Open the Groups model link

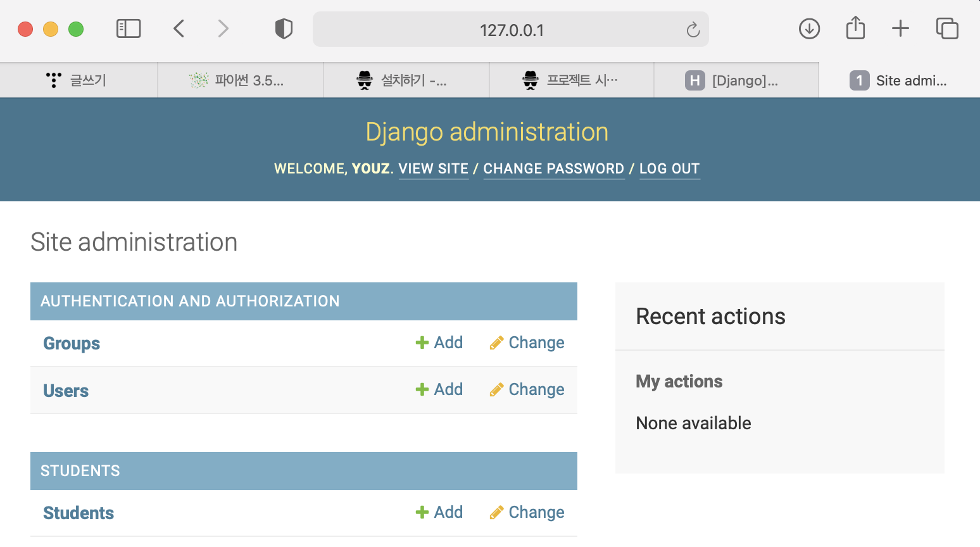coord(72,343)
